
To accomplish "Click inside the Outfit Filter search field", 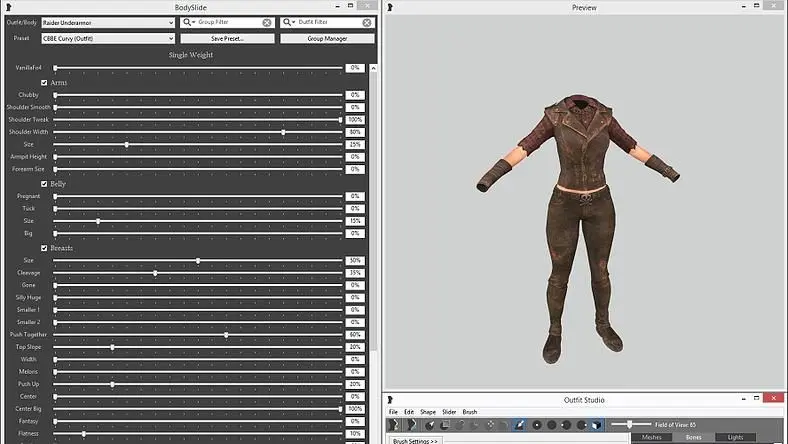I will 329,22.
